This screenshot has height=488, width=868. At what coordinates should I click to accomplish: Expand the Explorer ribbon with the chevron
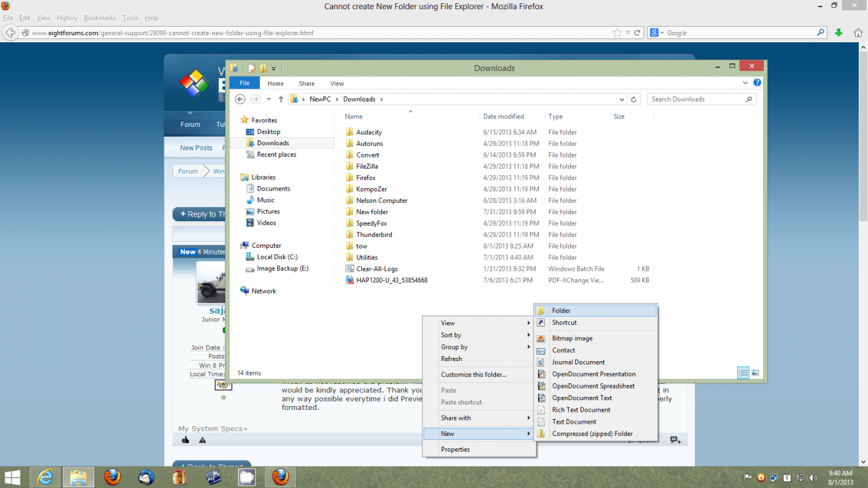746,83
